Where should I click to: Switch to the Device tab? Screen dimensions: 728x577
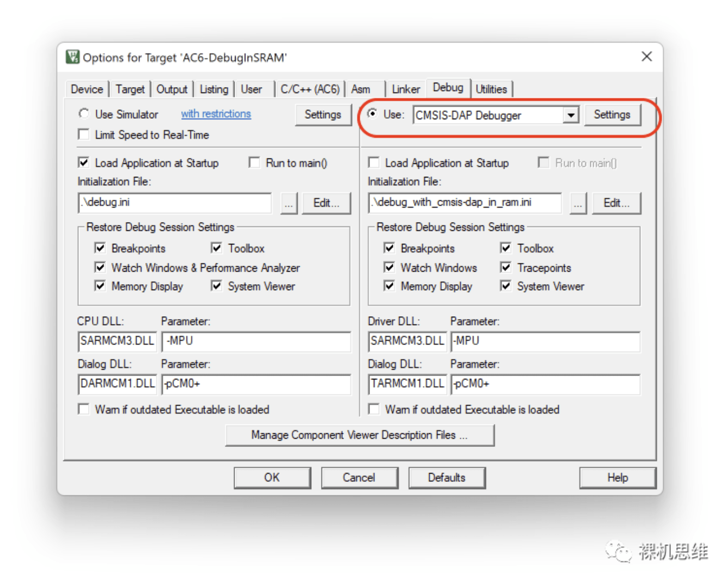87,89
